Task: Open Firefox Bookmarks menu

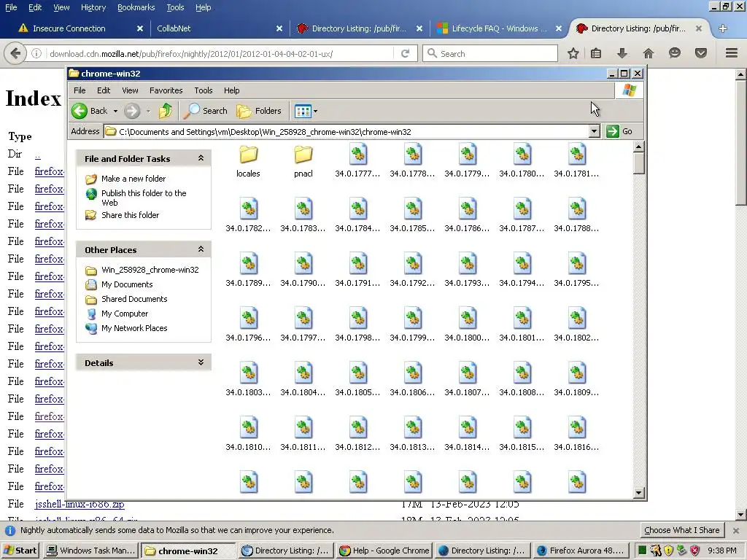Action: 136,7
